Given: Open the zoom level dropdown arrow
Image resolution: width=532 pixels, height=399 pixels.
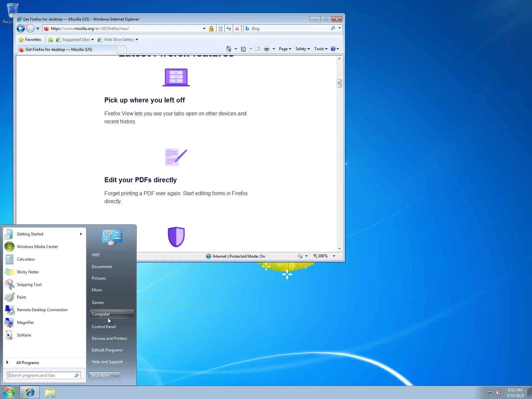Looking at the screenshot, I should pos(334,256).
